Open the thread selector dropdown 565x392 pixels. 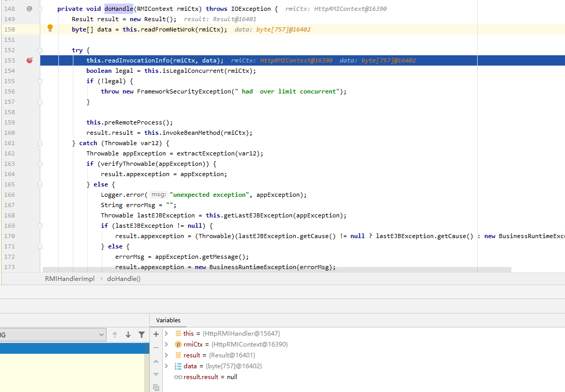(101, 335)
